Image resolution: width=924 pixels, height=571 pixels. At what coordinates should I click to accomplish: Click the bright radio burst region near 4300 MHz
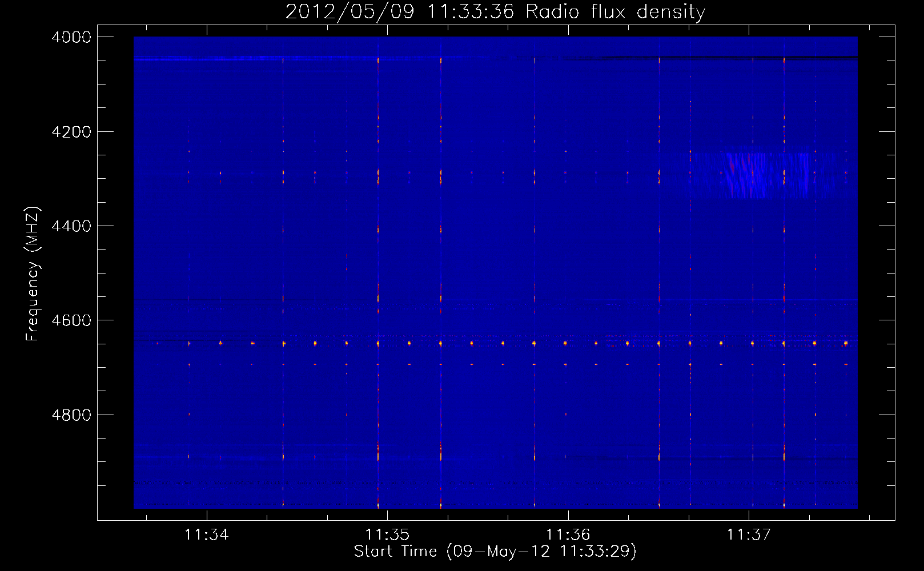pos(765,175)
